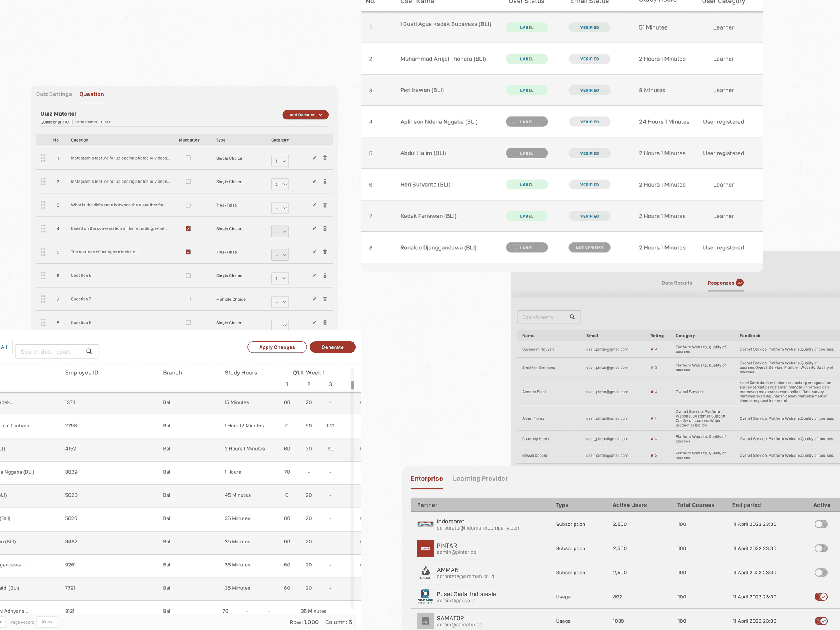Screen dimensions: 840x630
Task: Disable Pusat Gadai Indonesia active toggle
Action: (821, 597)
